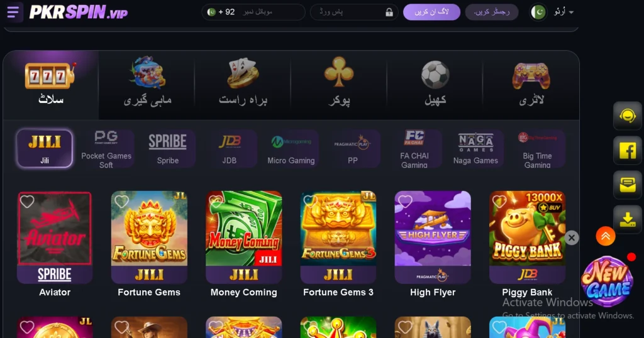Open customer support headset icon
644x338 pixels.
[627, 116]
